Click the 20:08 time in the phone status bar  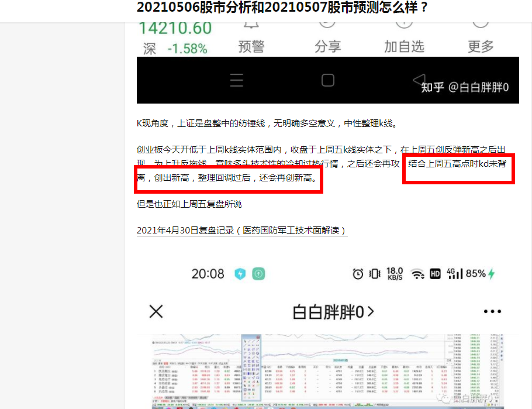point(208,274)
